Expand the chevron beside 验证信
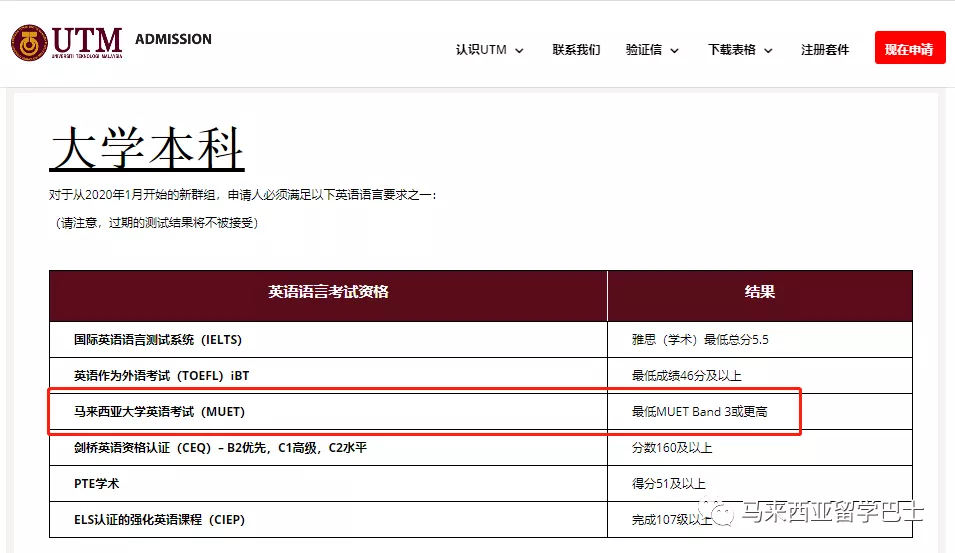 675,51
